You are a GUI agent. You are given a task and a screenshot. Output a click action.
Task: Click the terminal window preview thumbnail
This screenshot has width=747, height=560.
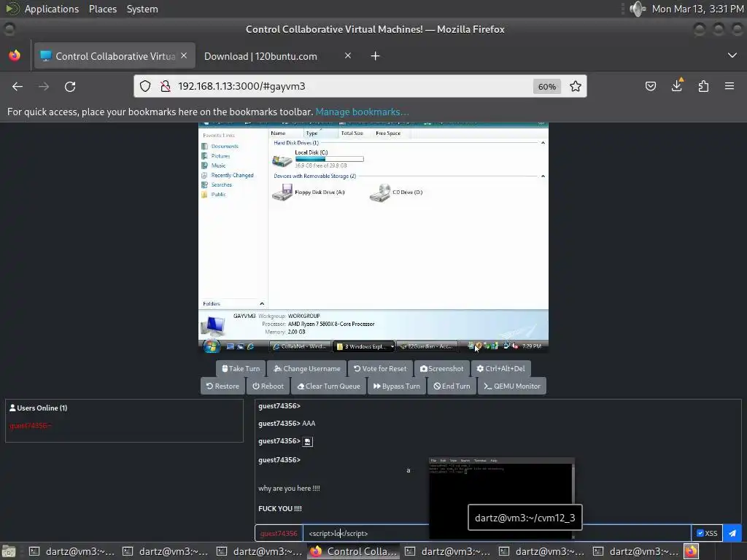point(502,498)
